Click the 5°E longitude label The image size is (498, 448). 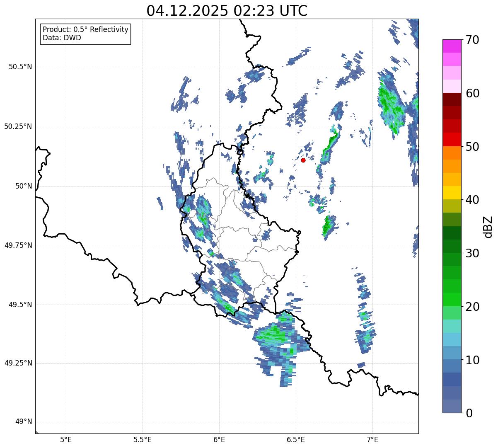tap(66, 439)
